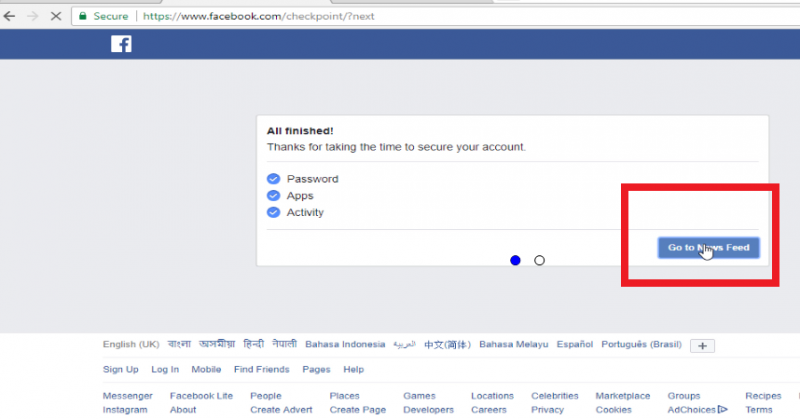Open the Create Page footer link
Viewport: 800px width, 419px height.
tap(358, 409)
